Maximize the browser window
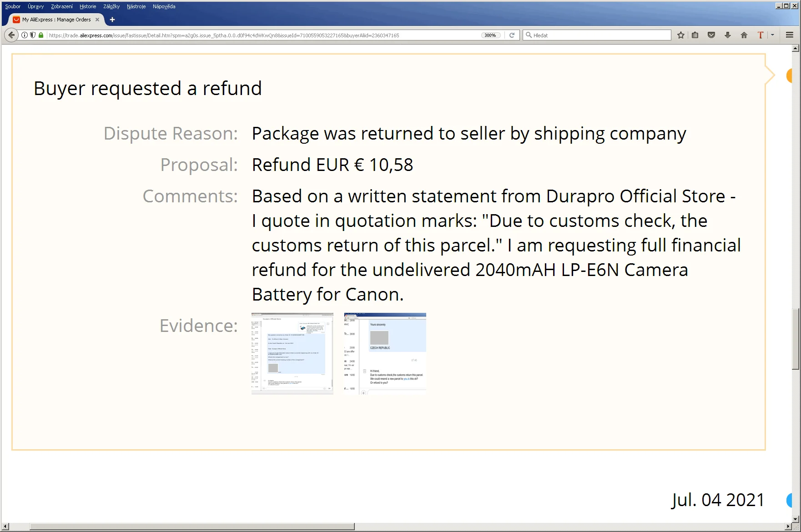 [786, 6]
